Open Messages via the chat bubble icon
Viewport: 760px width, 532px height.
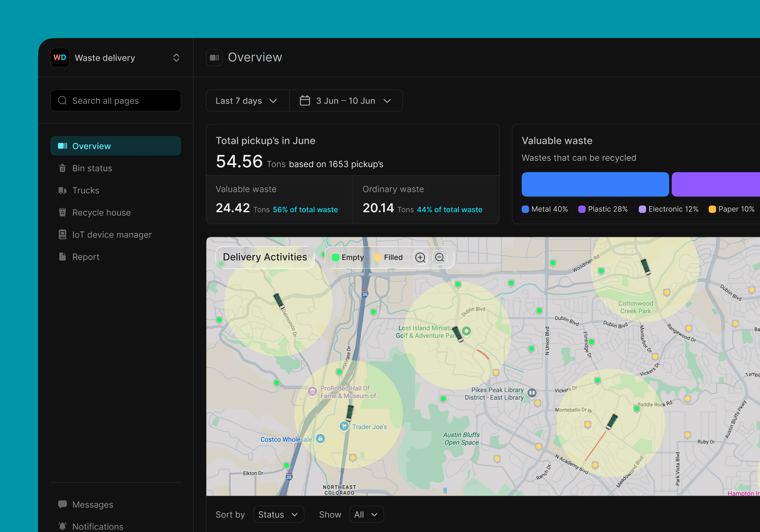[63, 504]
